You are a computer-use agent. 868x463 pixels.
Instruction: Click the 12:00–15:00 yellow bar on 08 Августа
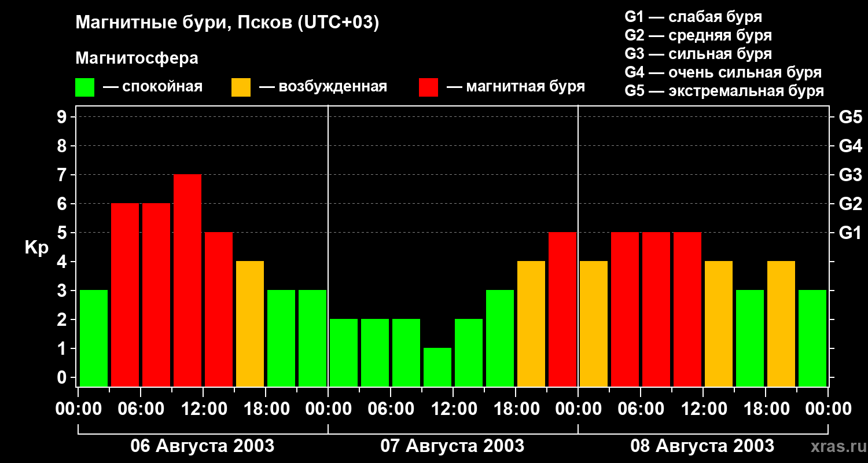(x=719, y=324)
